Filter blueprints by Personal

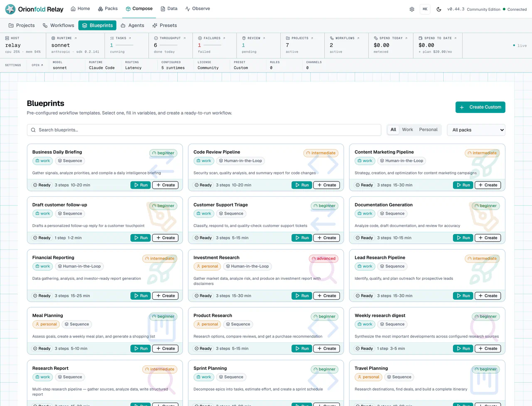[x=428, y=130]
